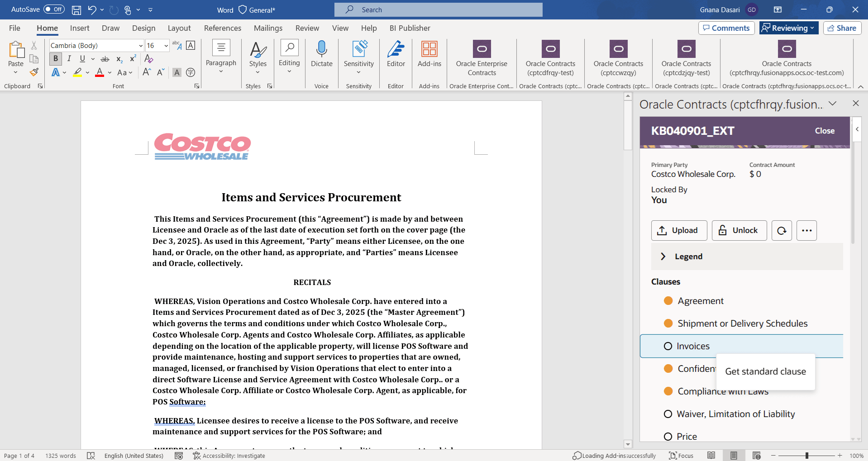The image size is (868, 461).
Task: Toggle AutoSave off switch
Action: click(54, 10)
